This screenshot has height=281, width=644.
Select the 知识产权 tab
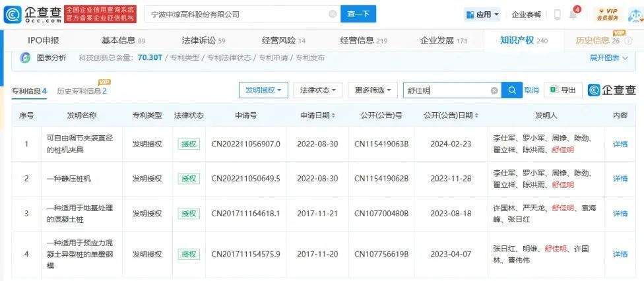click(524, 40)
